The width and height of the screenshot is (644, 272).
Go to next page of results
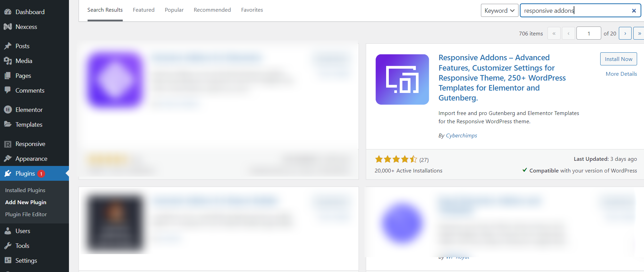[x=625, y=33]
